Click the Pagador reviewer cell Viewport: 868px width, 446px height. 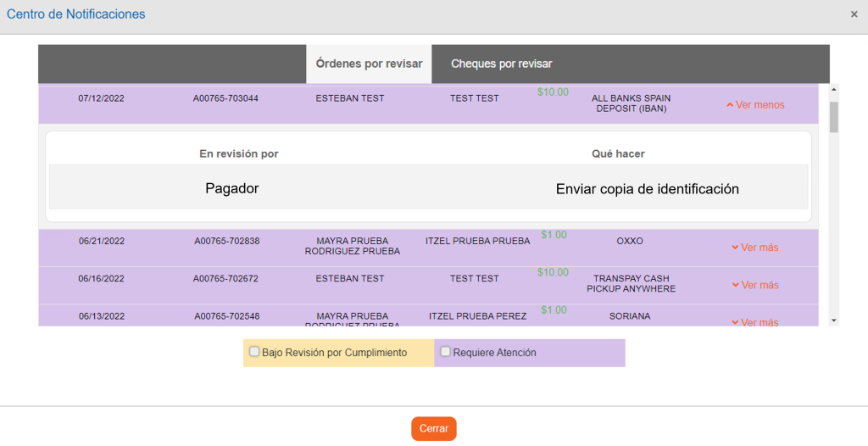coord(231,189)
